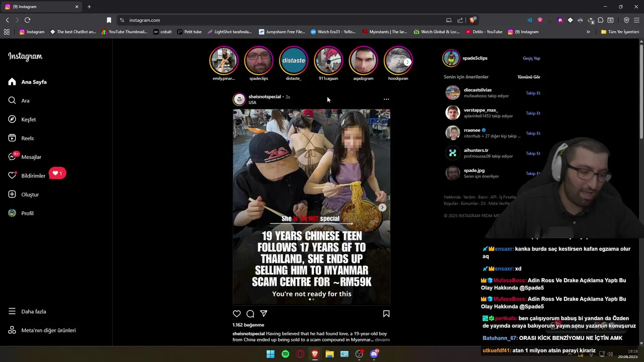
Task: Click Tümünü Gör suggestions link
Action: (x=529, y=77)
